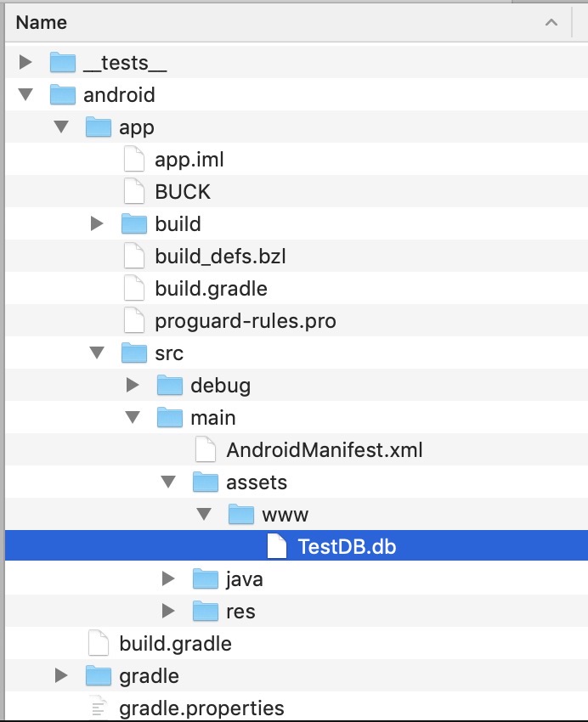Click the app.iml file icon
Screen dimensions: 588x722
tap(134, 159)
